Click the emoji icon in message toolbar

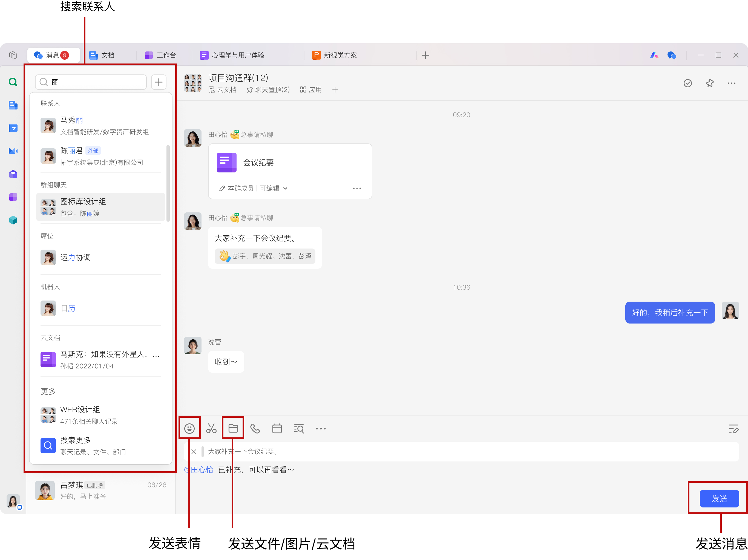coord(189,429)
